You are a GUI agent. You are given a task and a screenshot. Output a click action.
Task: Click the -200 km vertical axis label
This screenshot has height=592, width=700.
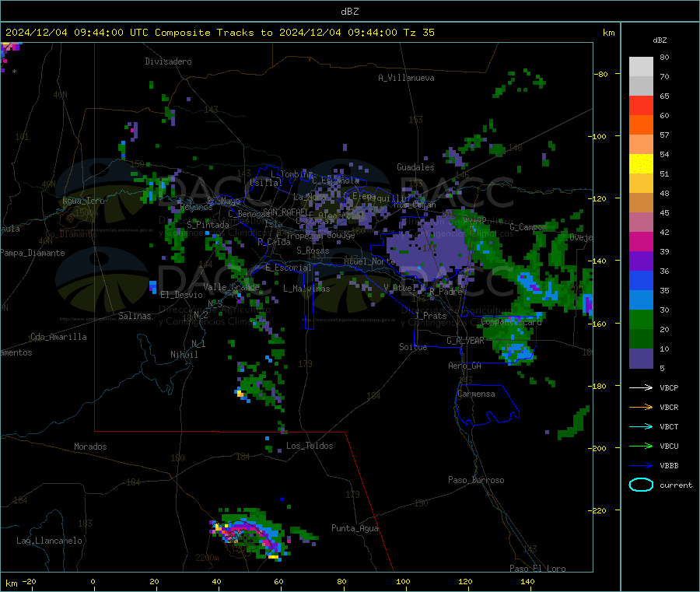597,448
